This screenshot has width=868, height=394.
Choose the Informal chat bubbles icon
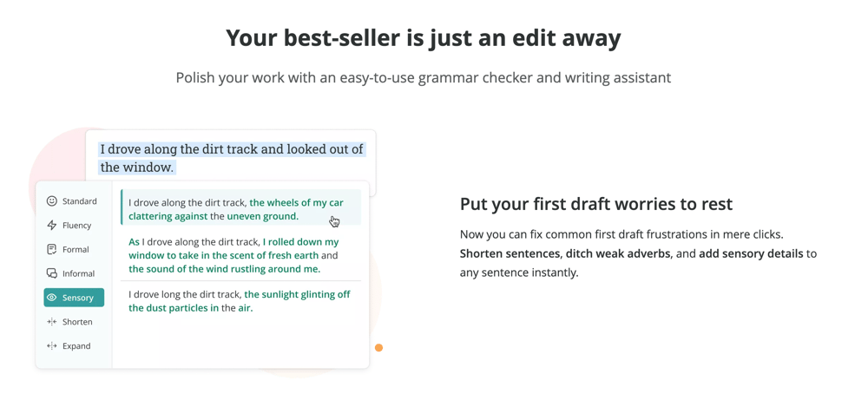pyautogui.click(x=52, y=273)
